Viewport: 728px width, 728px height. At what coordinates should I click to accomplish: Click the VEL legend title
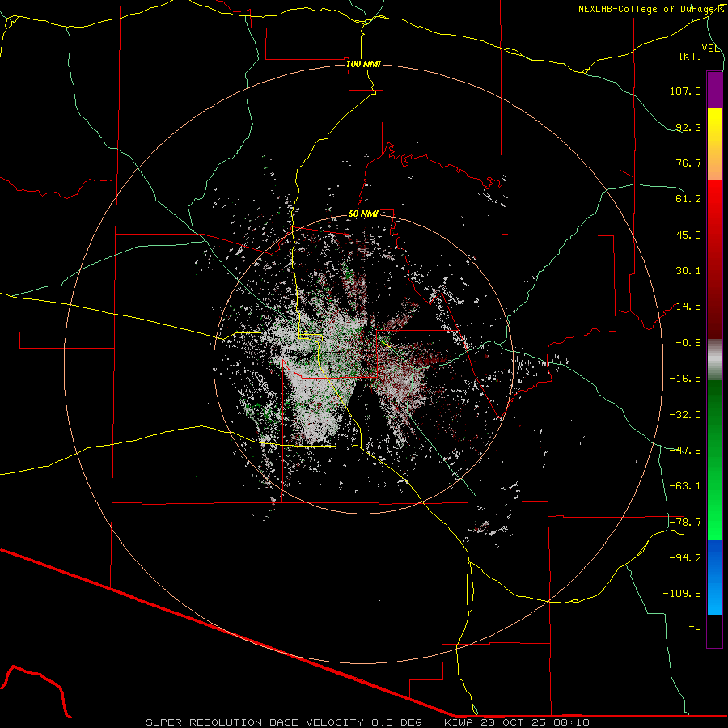pos(710,49)
